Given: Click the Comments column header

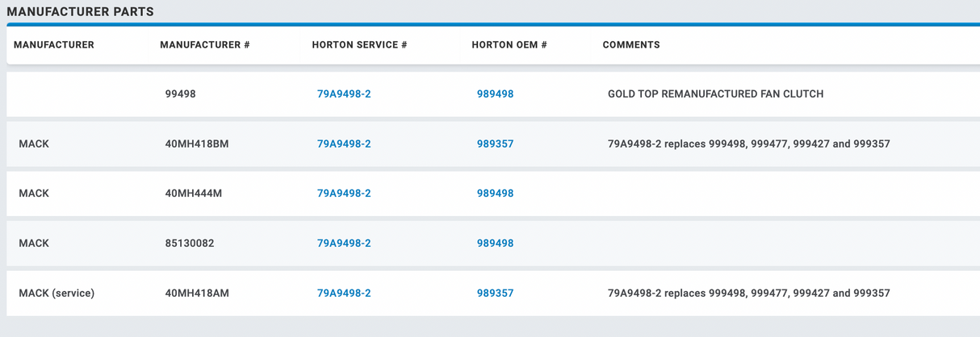Looking at the screenshot, I should (631, 45).
